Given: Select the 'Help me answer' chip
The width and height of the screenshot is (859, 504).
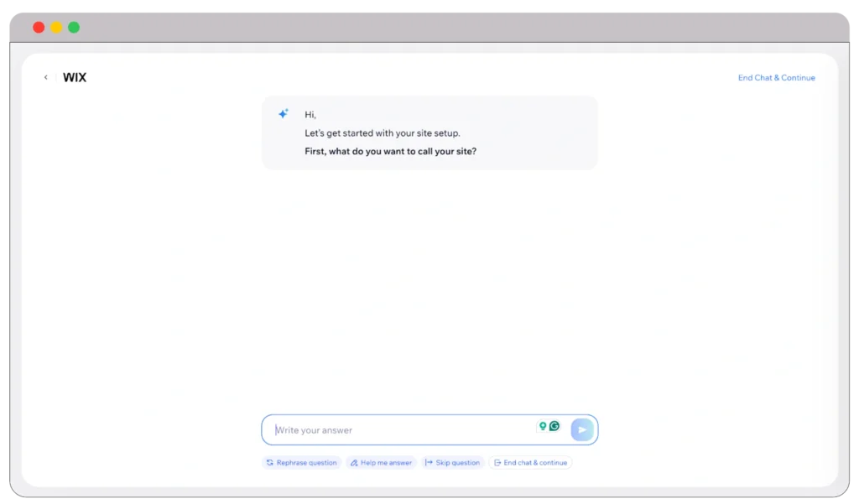Looking at the screenshot, I should (x=381, y=463).
